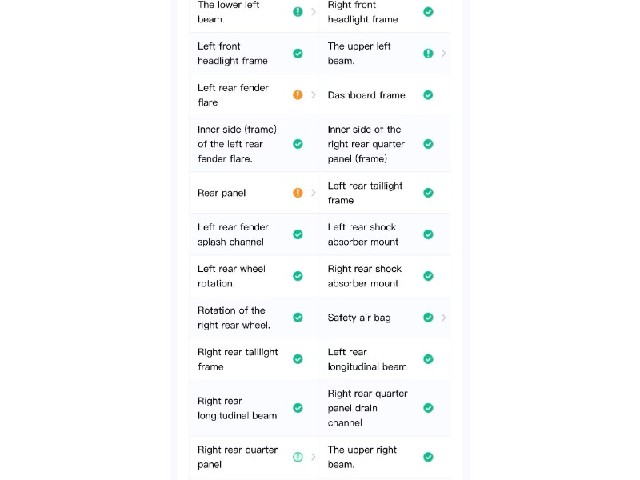Click green check icon for Left rear taillight frame

click(x=428, y=193)
